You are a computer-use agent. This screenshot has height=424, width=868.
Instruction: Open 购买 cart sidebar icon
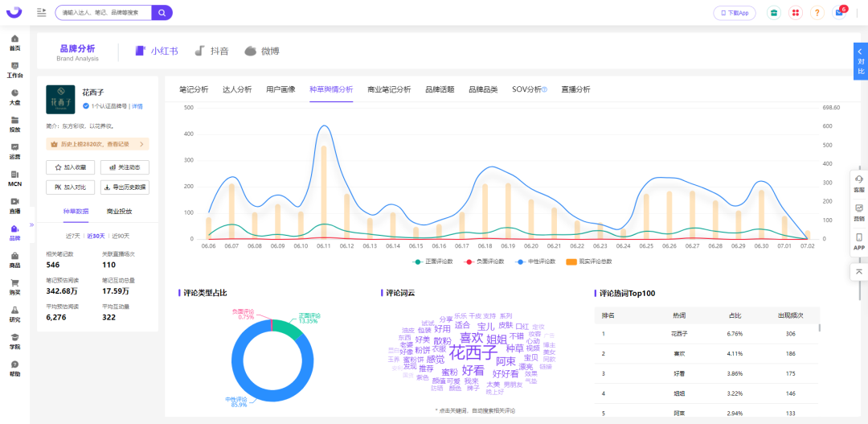(15, 287)
